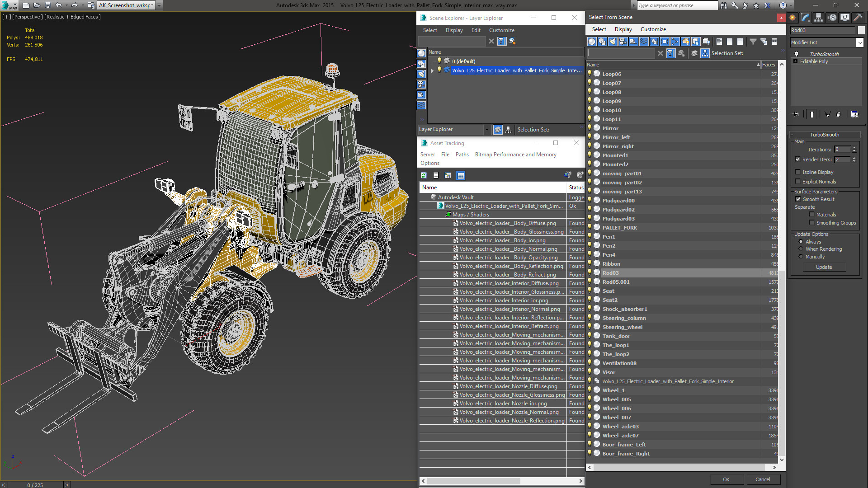Select Always update option
The width and height of the screenshot is (868, 488).
(801, 242)
